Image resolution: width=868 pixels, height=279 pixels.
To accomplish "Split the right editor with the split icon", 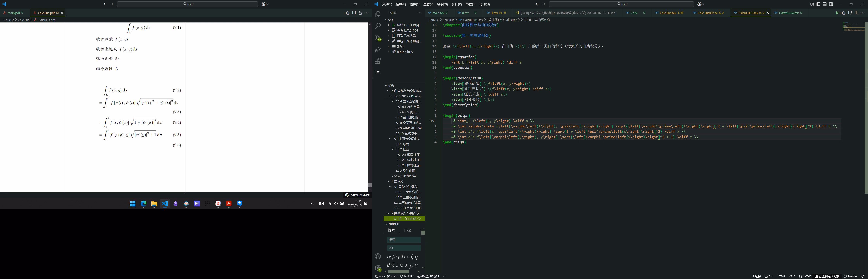I will [x=856, y=13].
